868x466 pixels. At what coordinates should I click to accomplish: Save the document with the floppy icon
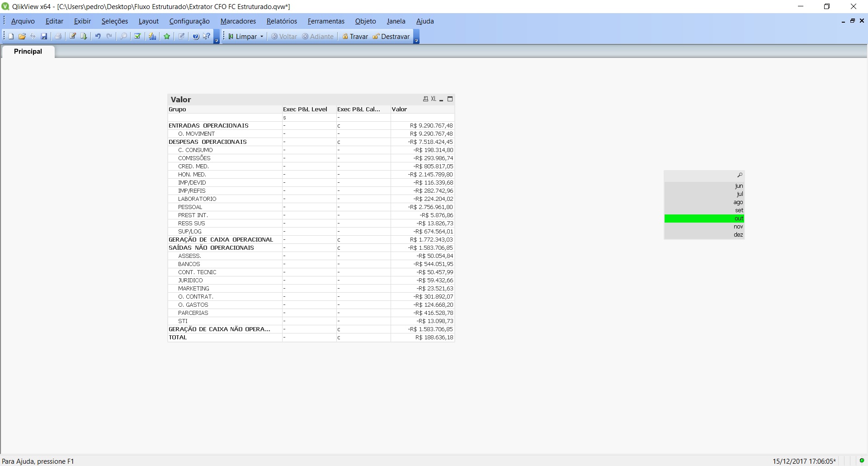(44, 37)
